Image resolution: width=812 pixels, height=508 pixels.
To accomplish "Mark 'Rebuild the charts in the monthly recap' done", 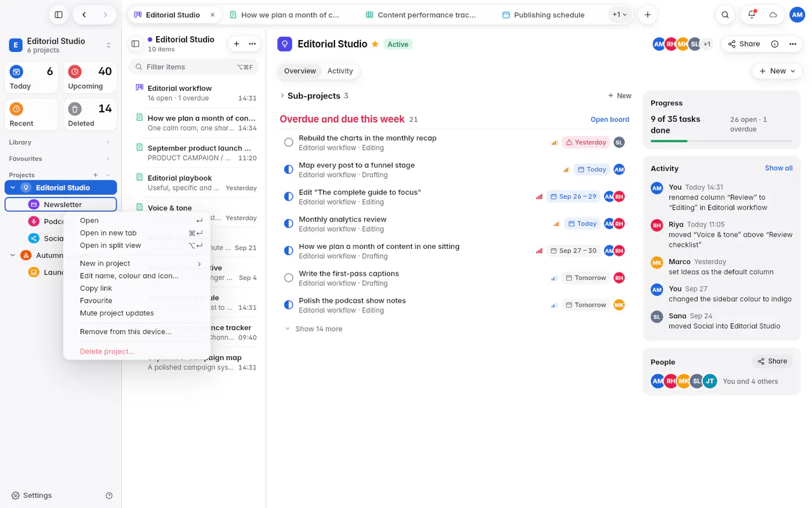I will (x=289, y=142).
